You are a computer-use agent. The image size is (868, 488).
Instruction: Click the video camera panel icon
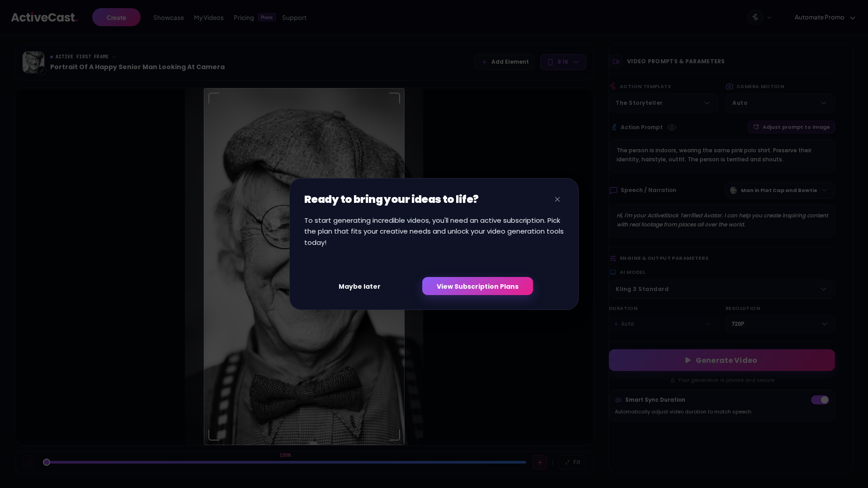616,61
